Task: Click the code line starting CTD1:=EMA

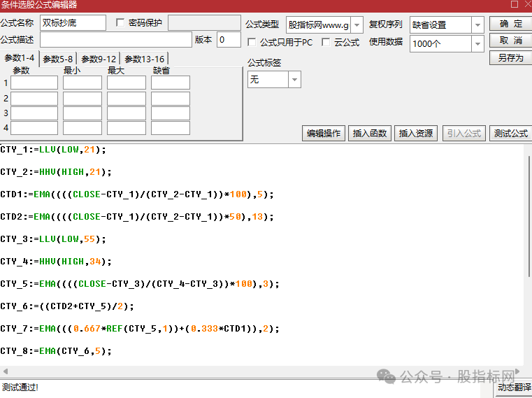Action: [x=137, y=194]
